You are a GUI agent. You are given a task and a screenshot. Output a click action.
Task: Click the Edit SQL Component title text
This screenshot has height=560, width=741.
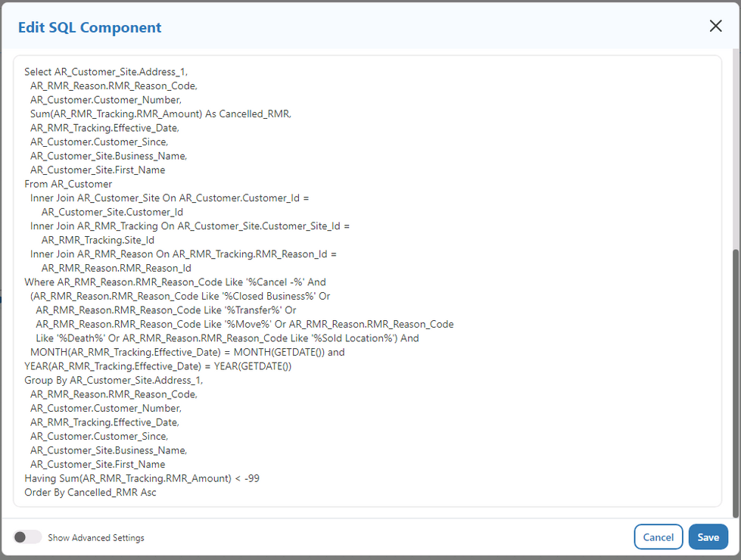coord(90,27)
